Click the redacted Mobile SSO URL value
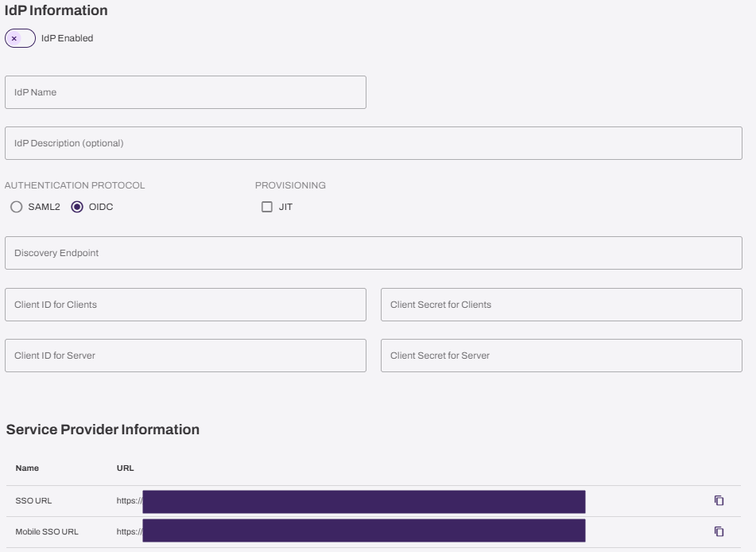Screen dimensions: 756x552 click(364, 531)
